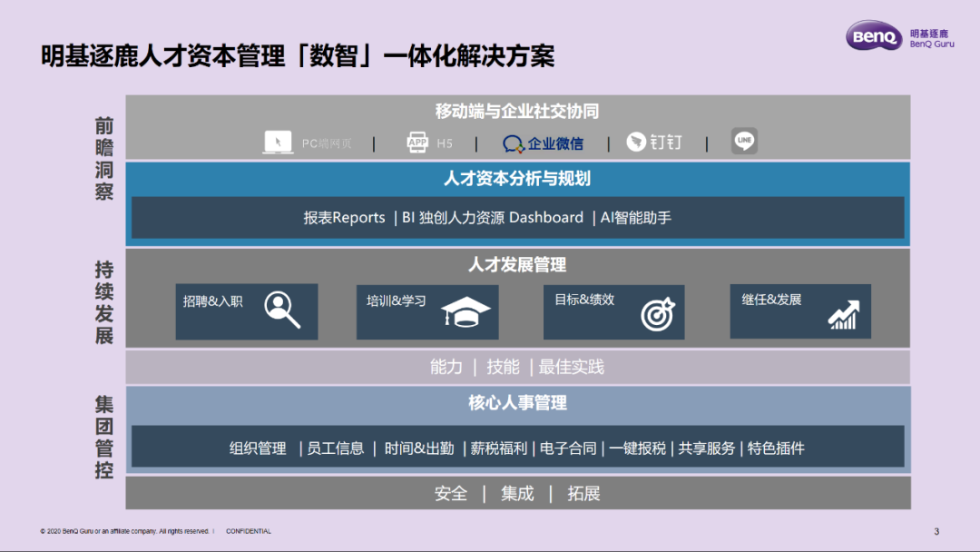The image size is (980, 552).
Task: Click the 2020 BenQ Guru copyright notice
Action: point(124,531)
